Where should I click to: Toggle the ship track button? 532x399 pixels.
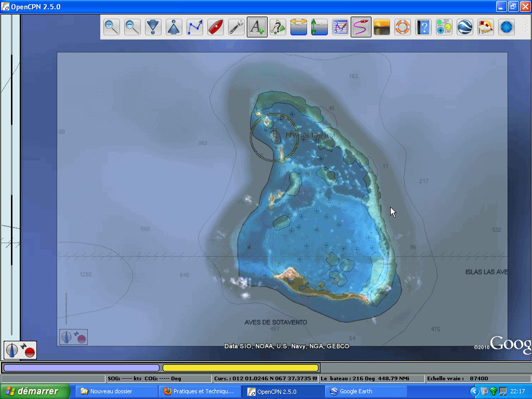tap(361, 26)
